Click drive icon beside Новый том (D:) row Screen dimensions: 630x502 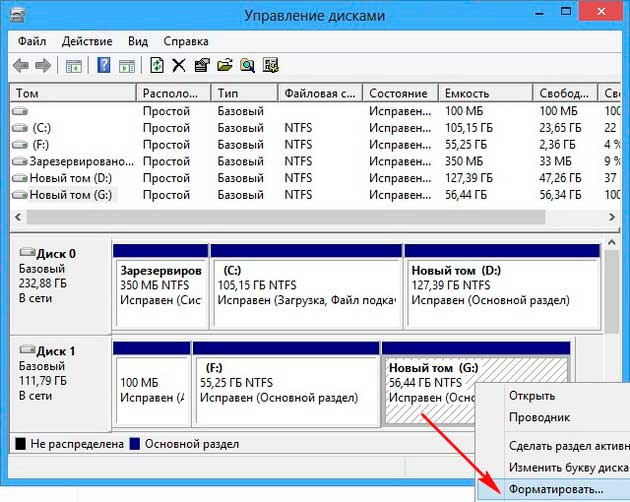click(x=20, y=178)
